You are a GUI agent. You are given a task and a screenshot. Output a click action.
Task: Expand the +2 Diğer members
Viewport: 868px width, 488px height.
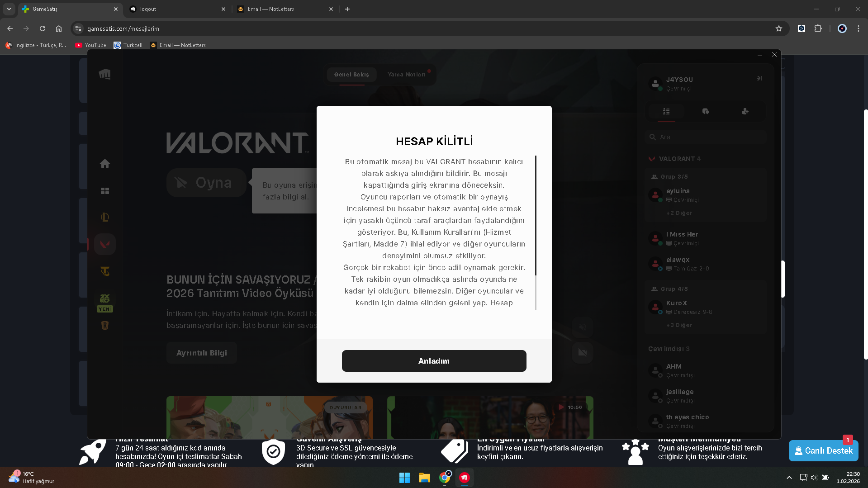679,213
